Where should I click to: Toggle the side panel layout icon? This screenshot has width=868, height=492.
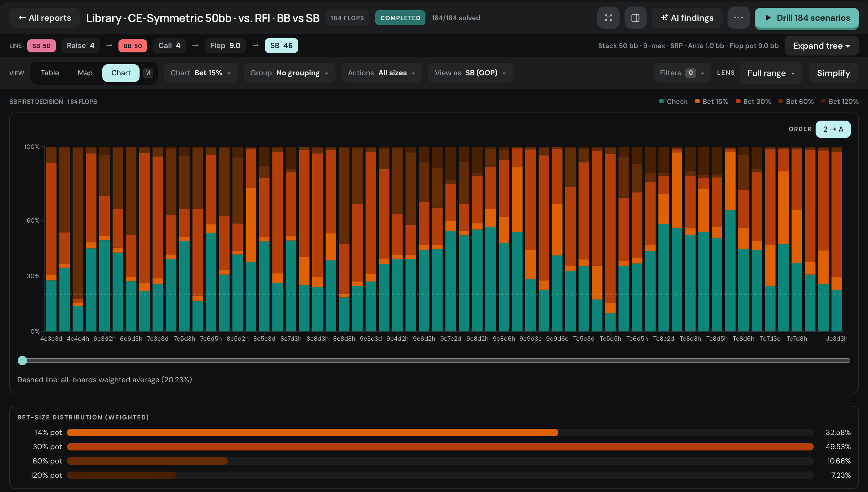pyautogui.click(x=635, y=18)
